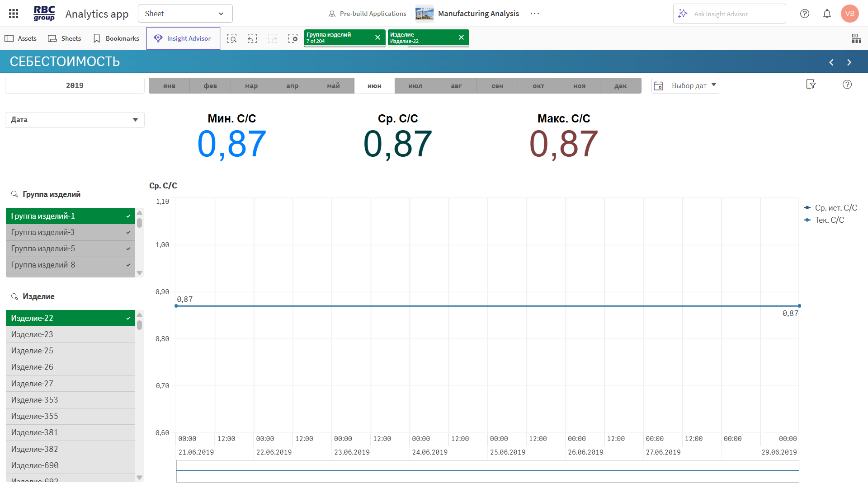Open the Bookmarks menu
This screenshot has width=868, height=488.
click(x=116, y=38)
